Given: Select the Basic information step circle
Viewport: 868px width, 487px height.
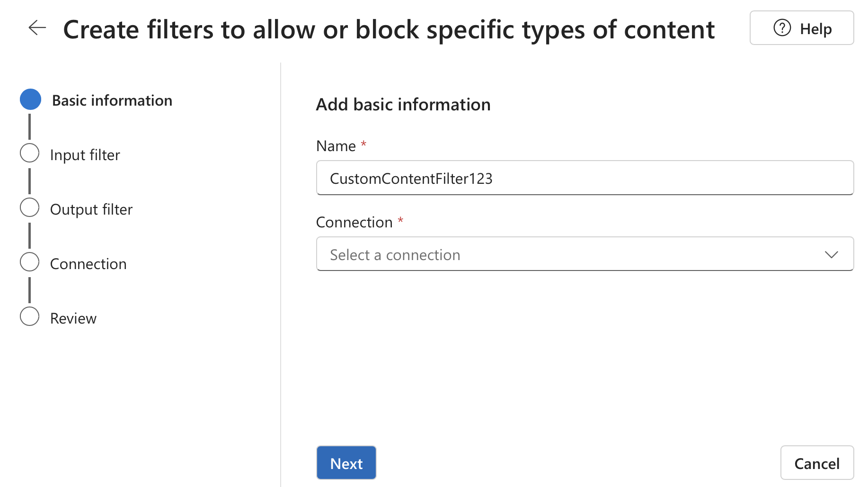Looking at the screenshot, I should [x=30, y=99].
